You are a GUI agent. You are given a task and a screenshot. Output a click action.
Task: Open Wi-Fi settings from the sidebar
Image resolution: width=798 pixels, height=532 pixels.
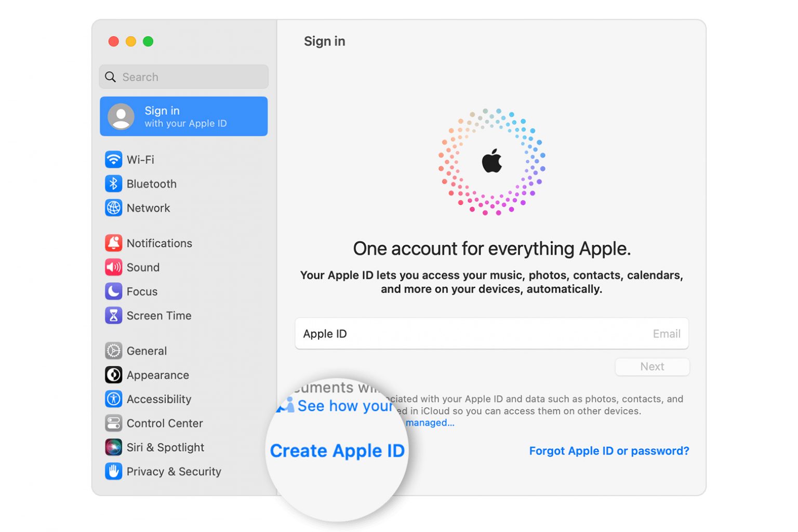[x=140, y=159]
